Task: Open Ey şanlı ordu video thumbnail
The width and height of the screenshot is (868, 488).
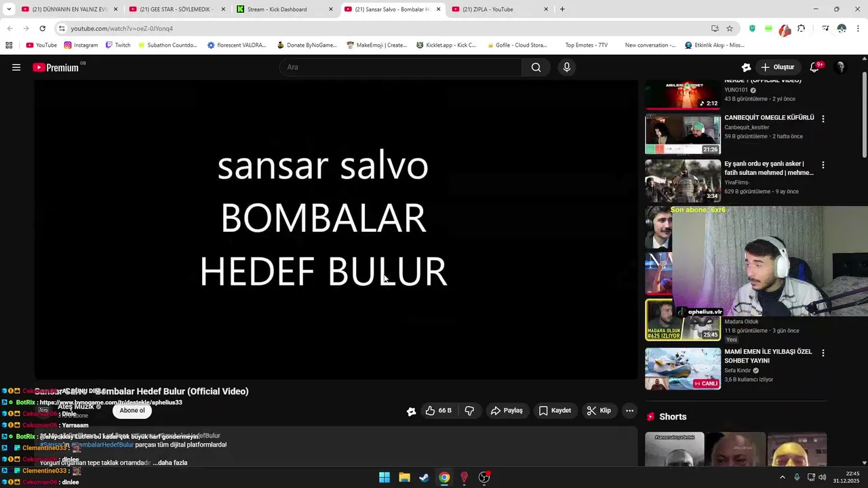Action: [x=683, y=180]
